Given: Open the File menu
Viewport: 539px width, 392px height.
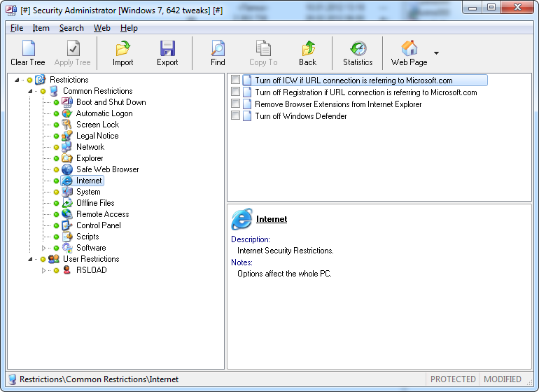Looking at the screenshot, I should point(17,28).
